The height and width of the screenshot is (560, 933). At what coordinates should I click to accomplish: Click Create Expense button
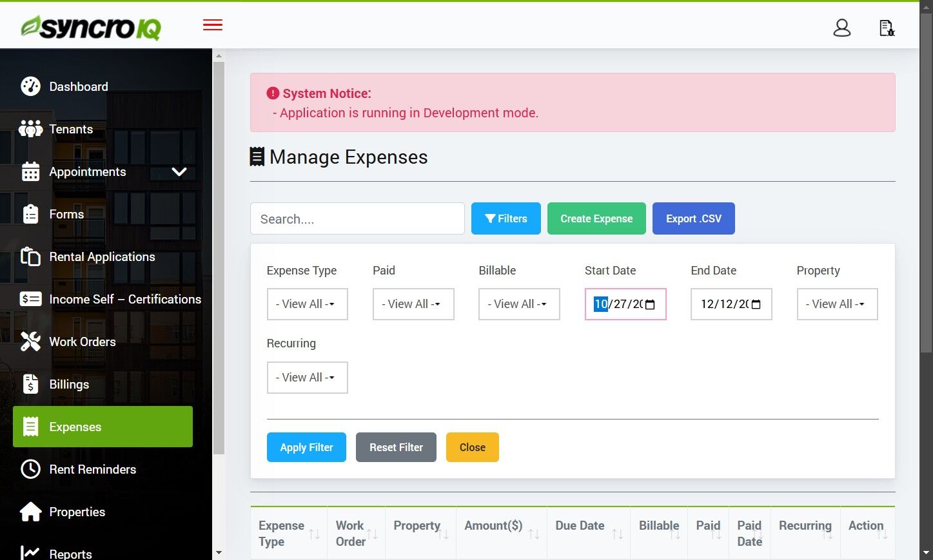tap(596, 218)
